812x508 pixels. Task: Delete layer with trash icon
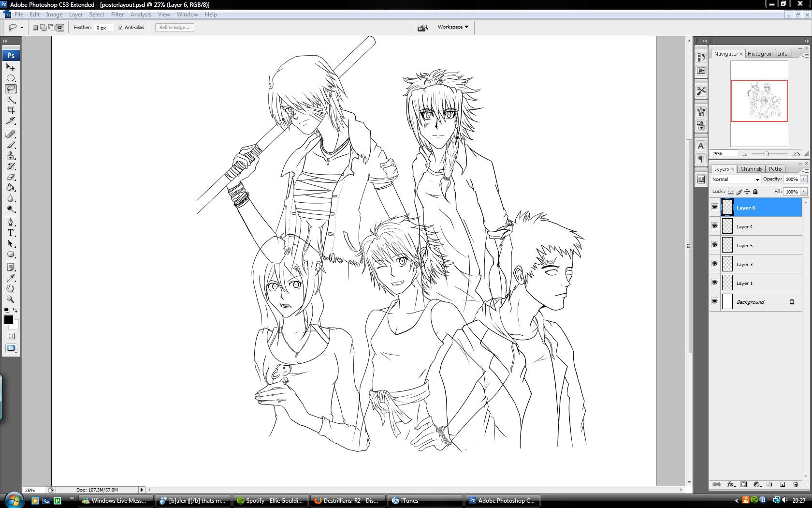coord(796,484)
